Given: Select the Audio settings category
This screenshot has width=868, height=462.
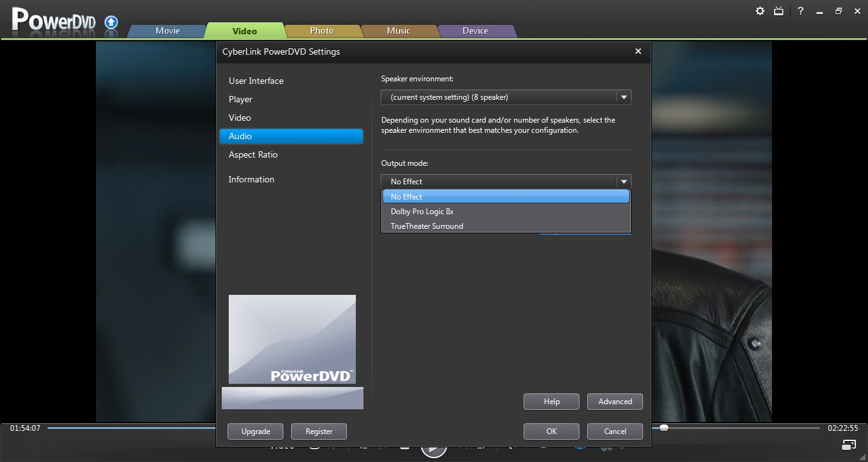Looking at the screenshot, I should (291, 136).
